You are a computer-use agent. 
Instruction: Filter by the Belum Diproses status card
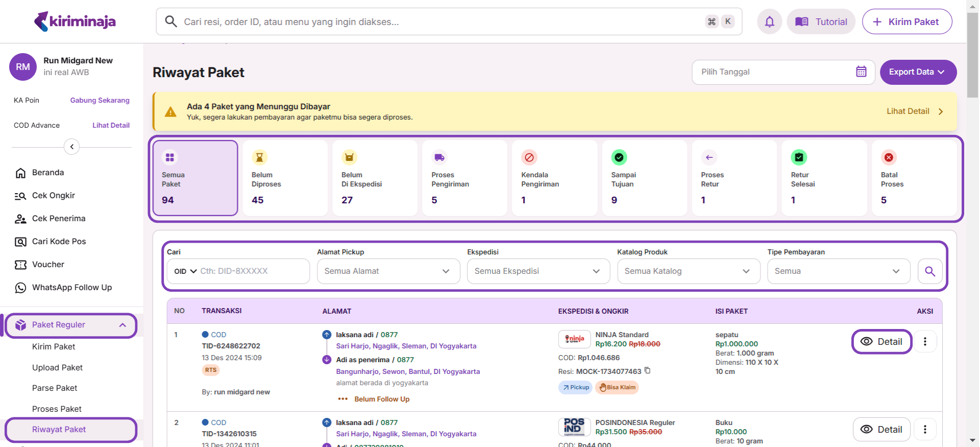click(x=285, y=178)
